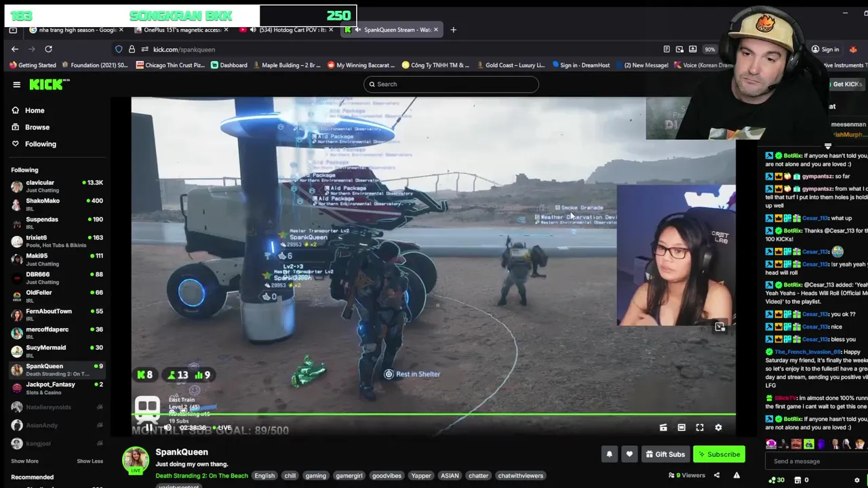The height and width of the screenshot is (488, 868).
Task: Open the Kick hamburger sidebar menu
Action: coord(16,84)
